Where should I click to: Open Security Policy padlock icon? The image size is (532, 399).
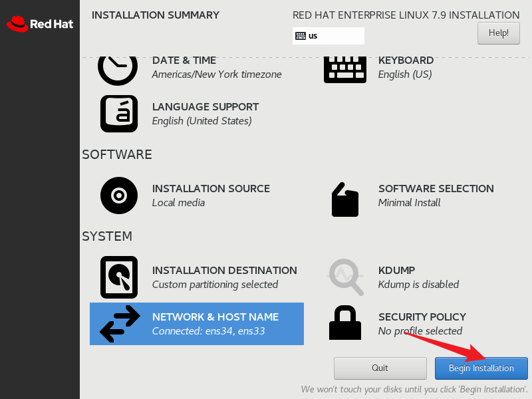345,323
